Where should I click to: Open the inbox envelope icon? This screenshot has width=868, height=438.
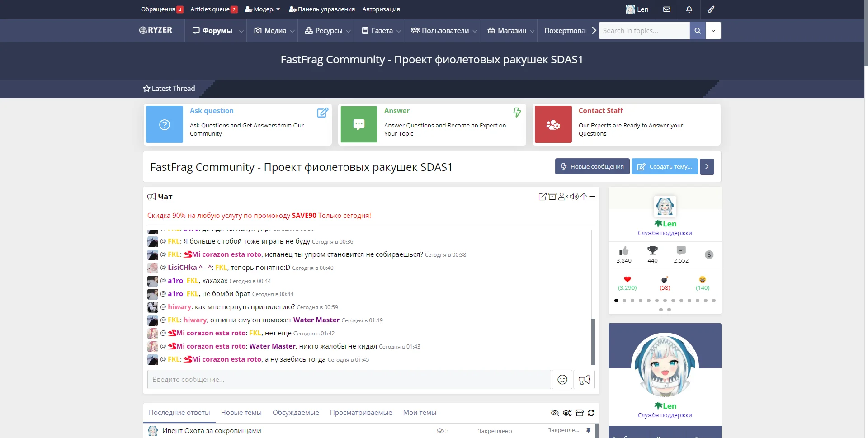click(x=667, y=9)
